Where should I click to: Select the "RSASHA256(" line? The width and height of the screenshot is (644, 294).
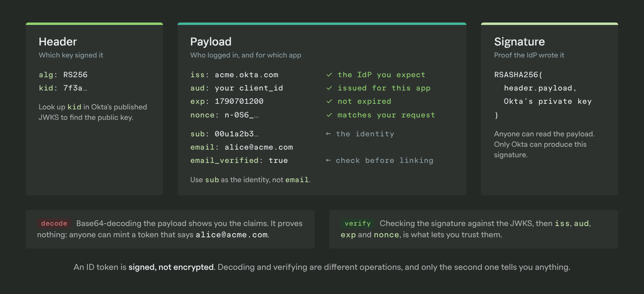(518, 75)
